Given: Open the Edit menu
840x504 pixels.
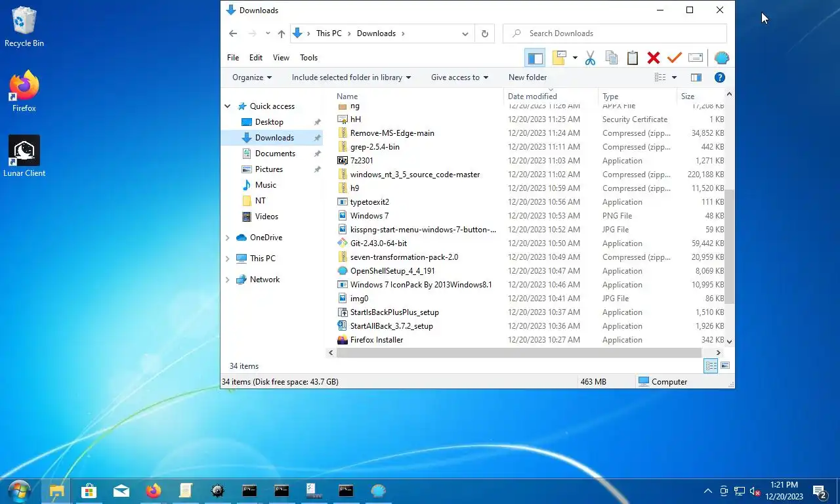Looking at the screenshot, I should point(256,58).
